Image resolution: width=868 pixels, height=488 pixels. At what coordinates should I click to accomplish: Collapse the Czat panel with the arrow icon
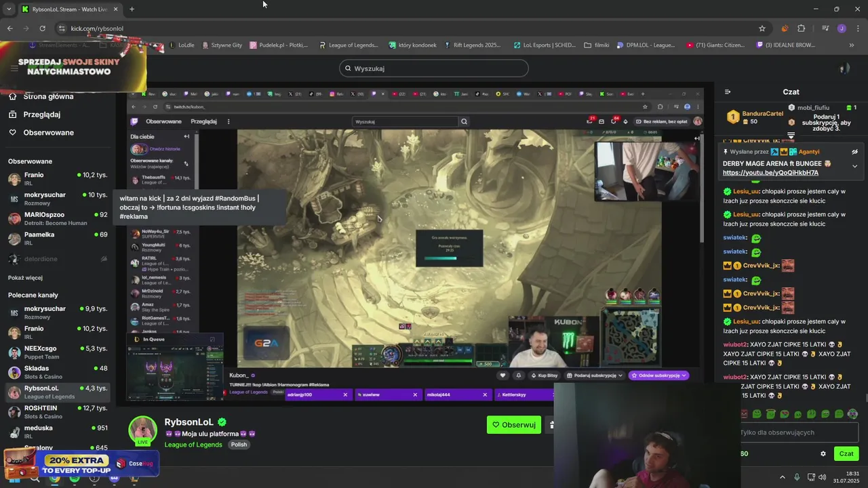pyautogui.click(x=728, y=91)
